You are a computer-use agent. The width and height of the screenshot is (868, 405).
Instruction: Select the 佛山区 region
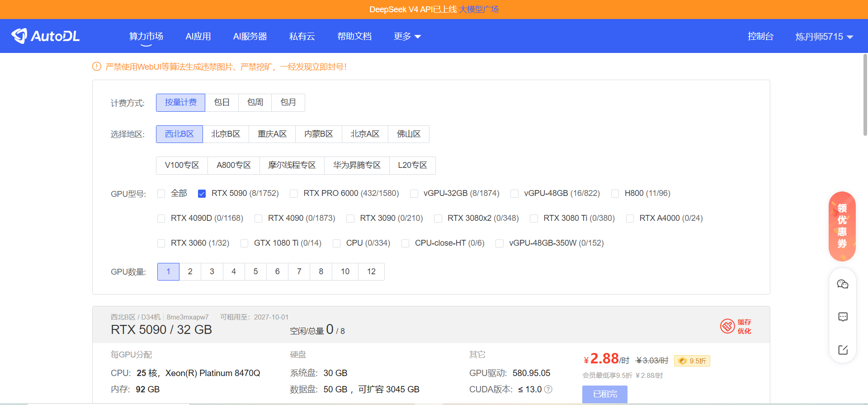pyautogui.click(x=409, y=134)
